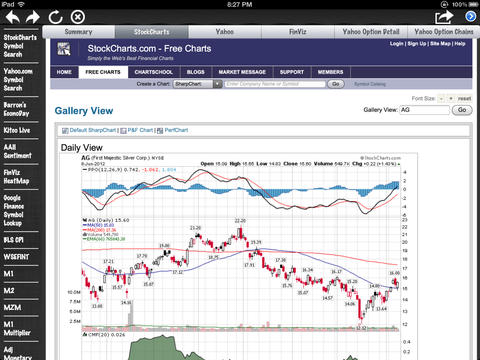Open the BLOGS menu item

tap(196, 72)
